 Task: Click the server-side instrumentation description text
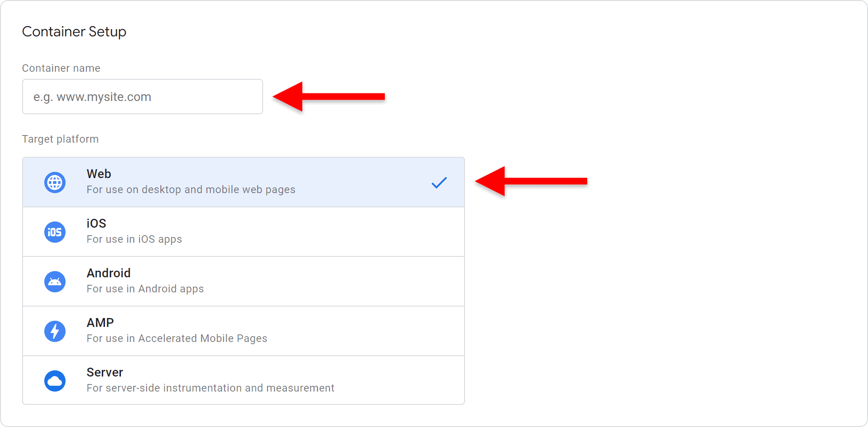click(210, 388)
